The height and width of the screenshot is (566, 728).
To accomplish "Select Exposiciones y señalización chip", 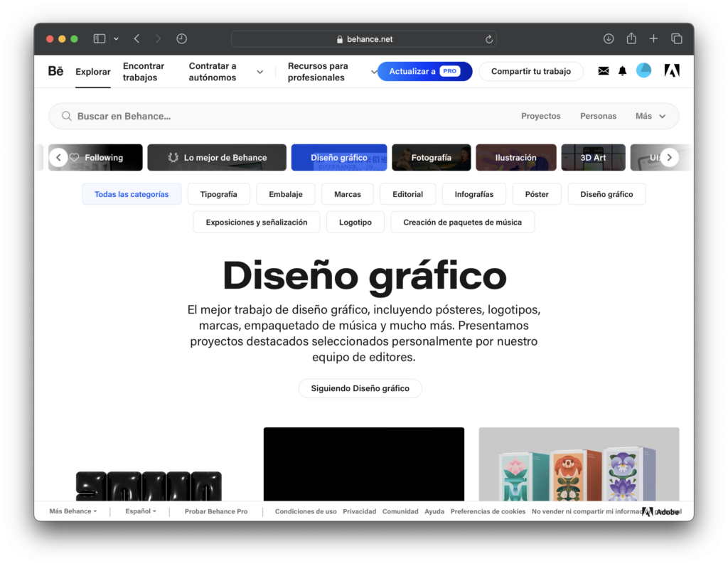I will (256, 222).
